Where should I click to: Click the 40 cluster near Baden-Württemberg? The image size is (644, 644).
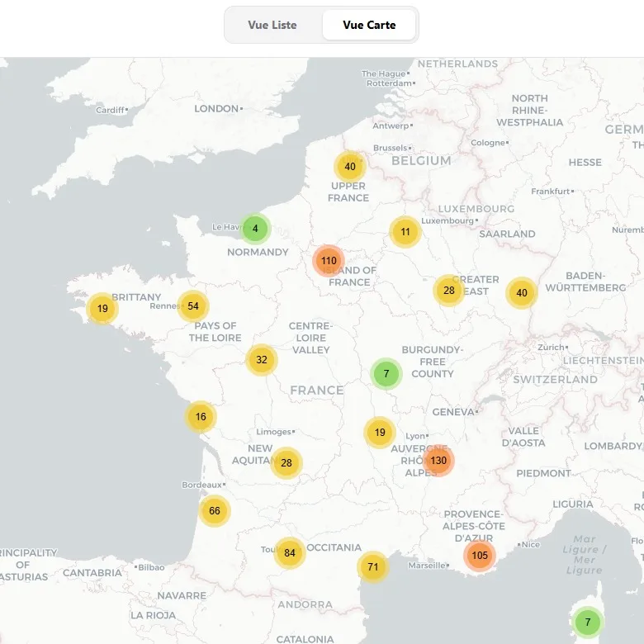(x=522, y=293)
